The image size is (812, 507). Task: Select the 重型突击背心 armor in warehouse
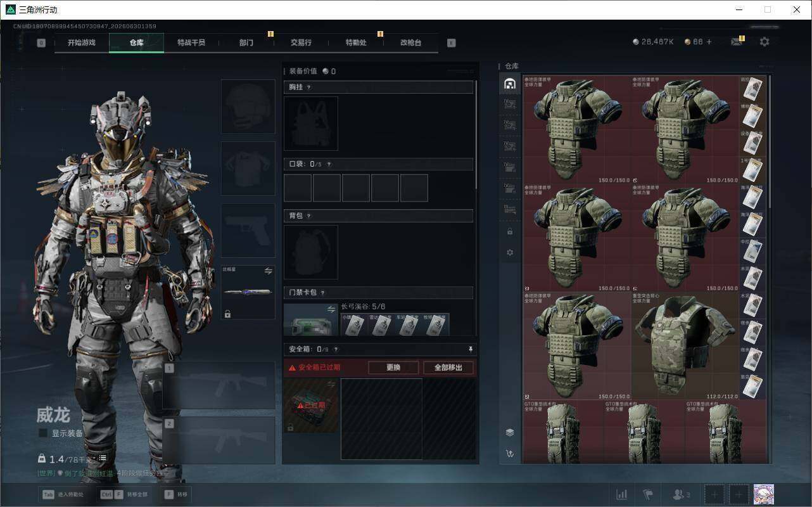685,345
